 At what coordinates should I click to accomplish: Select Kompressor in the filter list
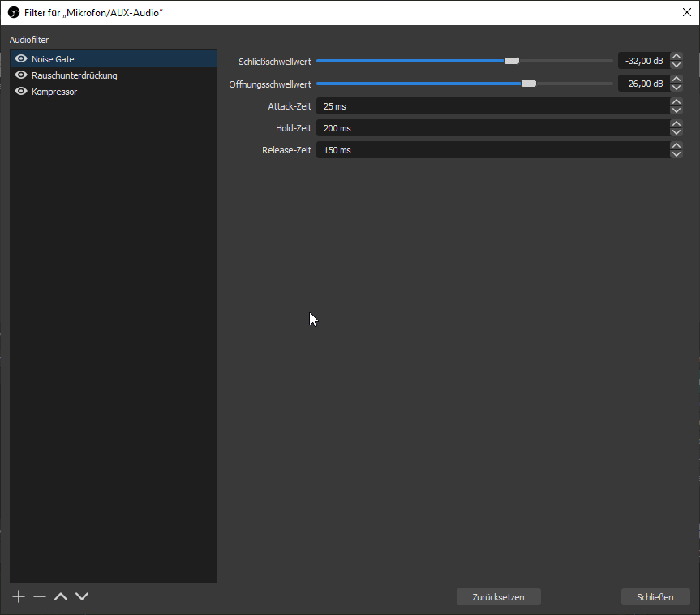[x=54, y=92]
